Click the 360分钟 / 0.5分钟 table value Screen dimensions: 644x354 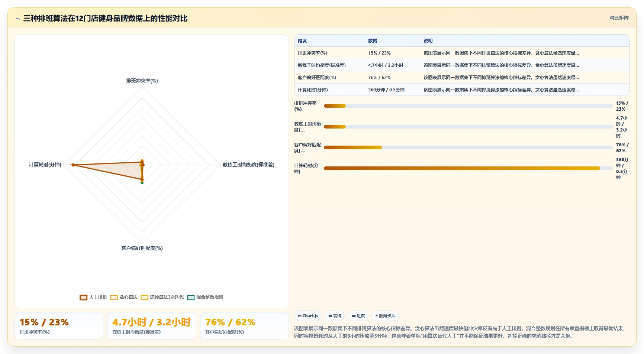coord(386,90)
